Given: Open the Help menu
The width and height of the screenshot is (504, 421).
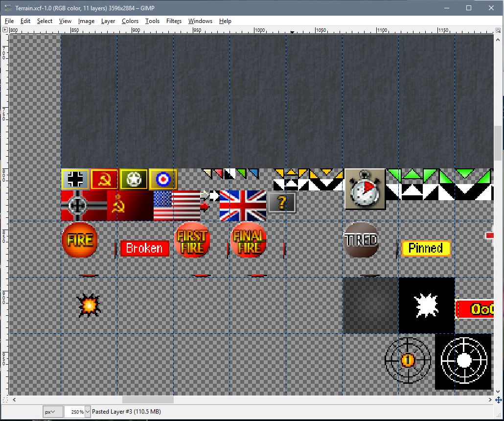Looking at the screenshot, I should pyautogui.click(x=225, y=21).
